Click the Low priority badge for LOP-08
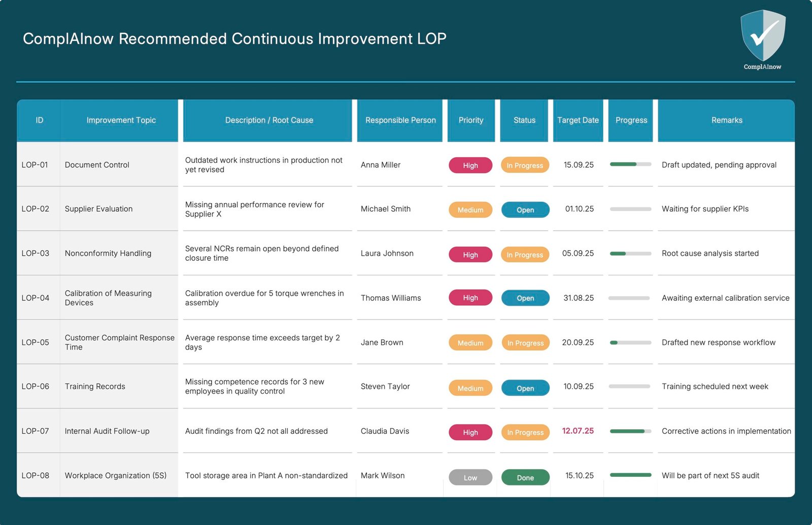812x525 pixels. [x=470, y=477]
